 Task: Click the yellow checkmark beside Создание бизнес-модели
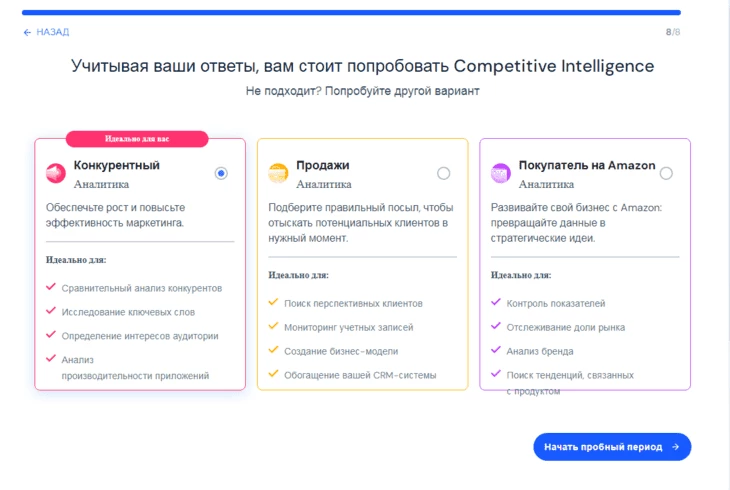coord(273,349)
